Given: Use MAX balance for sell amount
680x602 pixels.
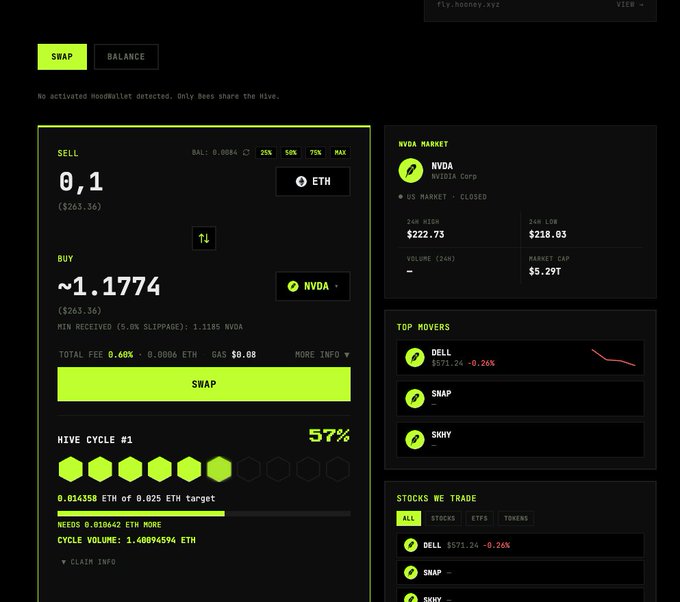Looking at the screenshot, I should 340,153.
